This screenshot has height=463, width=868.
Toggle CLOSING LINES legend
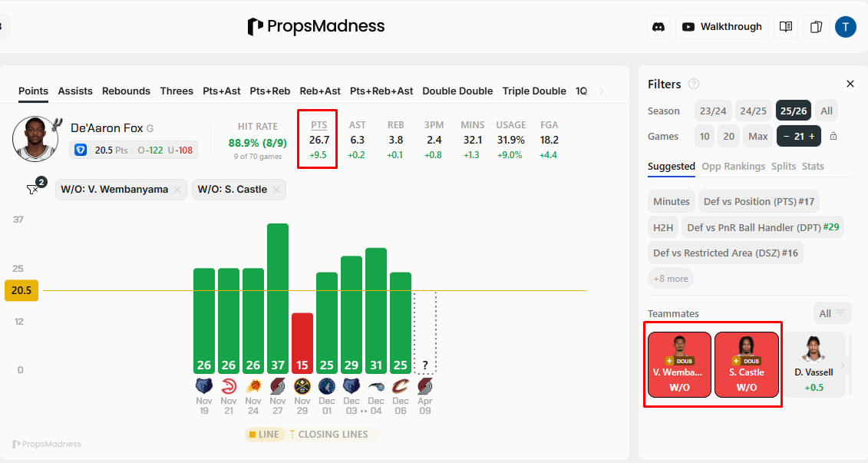click(x=332, y=435)
